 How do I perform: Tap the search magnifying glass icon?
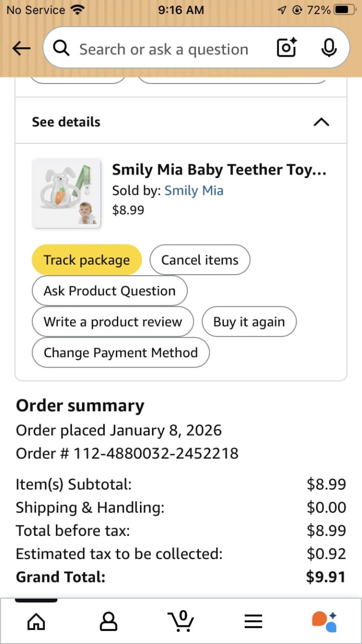(61, 48)
